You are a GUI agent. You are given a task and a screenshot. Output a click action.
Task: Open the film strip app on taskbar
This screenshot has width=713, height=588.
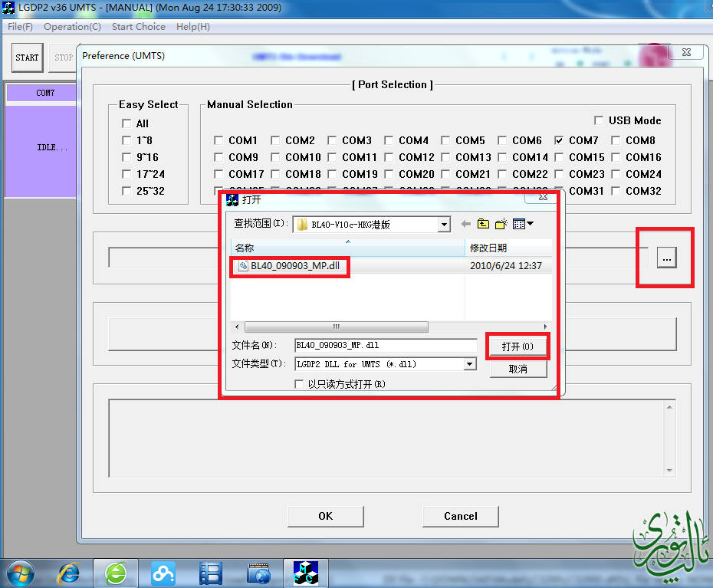click(x=211, y=573)
